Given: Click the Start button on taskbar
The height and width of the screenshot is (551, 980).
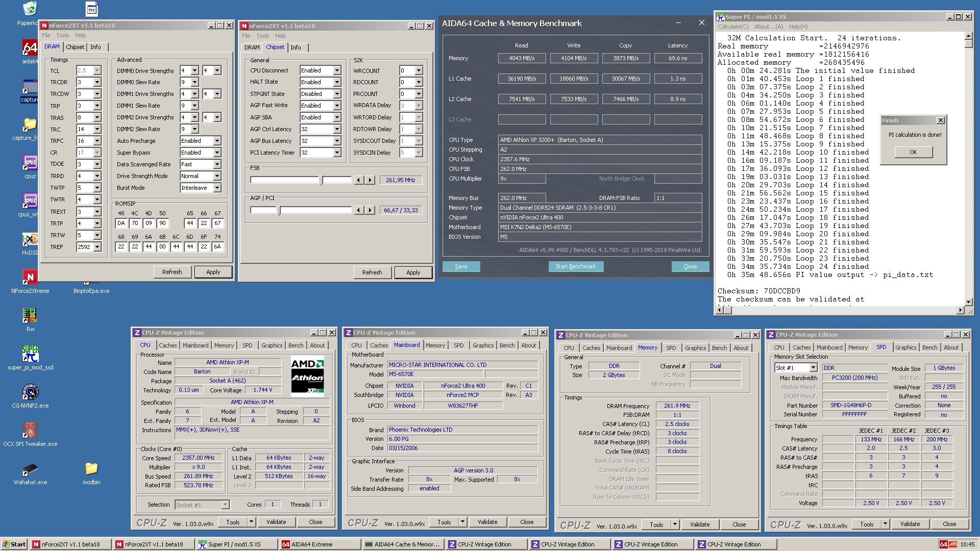Looking at the screenshot, I should pos(14,544).
